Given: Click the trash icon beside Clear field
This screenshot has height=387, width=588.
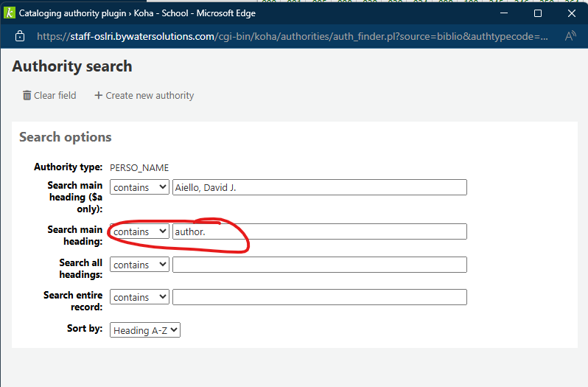Looking at the screenshot, I should 27,95.
